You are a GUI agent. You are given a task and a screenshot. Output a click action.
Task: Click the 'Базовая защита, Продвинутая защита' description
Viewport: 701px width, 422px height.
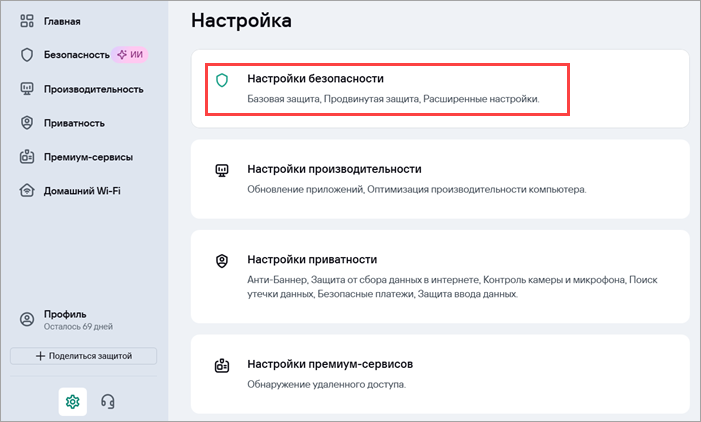pos(393,99)
